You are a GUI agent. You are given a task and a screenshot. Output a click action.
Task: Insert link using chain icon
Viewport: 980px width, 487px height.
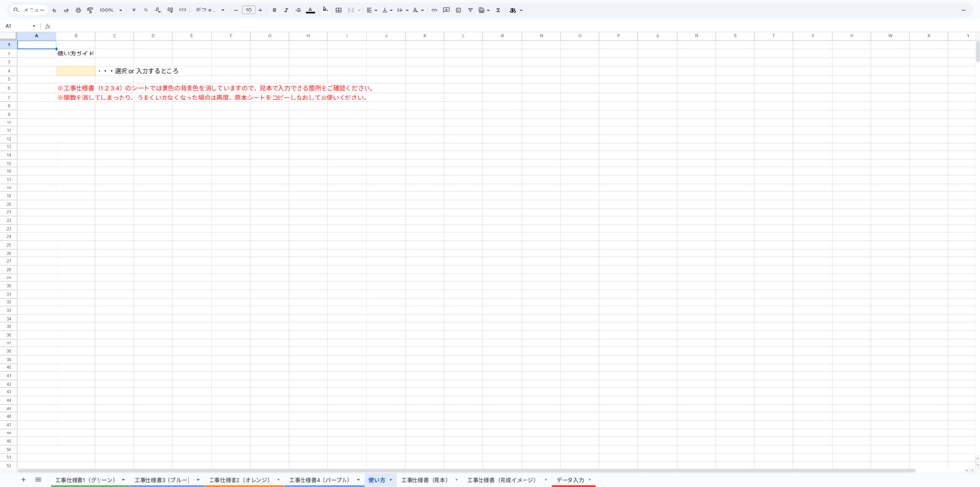[x=434, y=11]
